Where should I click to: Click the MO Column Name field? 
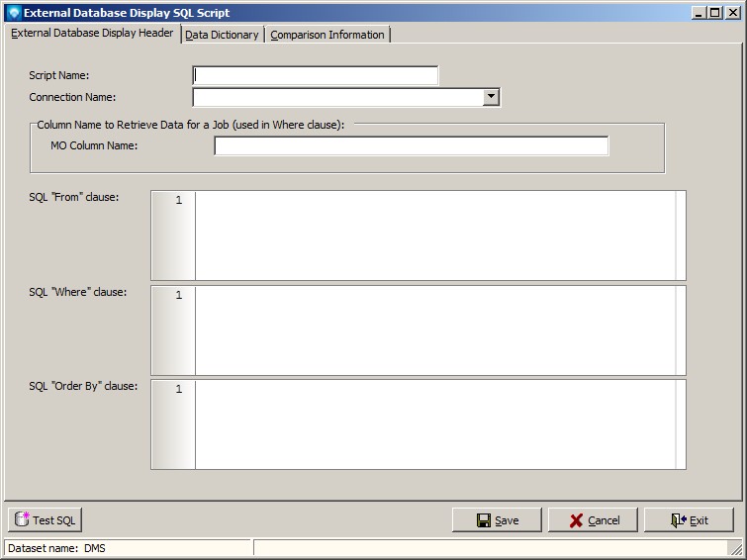tap(411, 146)
